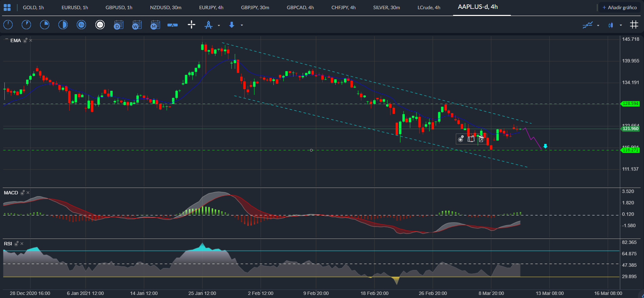Switch the chart to 1h timeframe

pos(81,24)
